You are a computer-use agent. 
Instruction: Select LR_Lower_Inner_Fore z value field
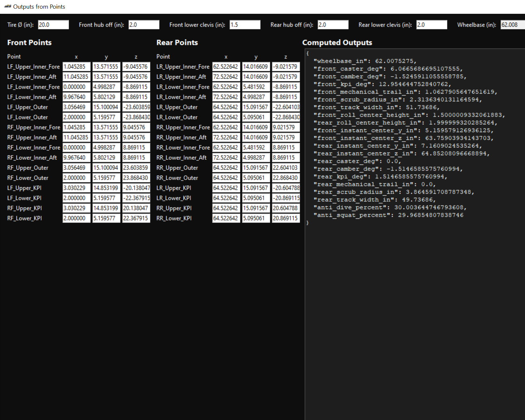286,87
